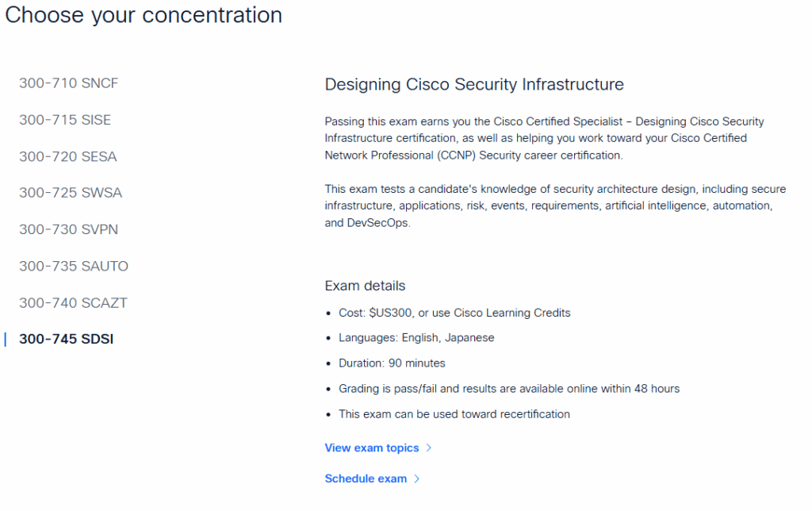
Task: Select the 300-730 SVPN tab
Action: (x=68, y=229)
